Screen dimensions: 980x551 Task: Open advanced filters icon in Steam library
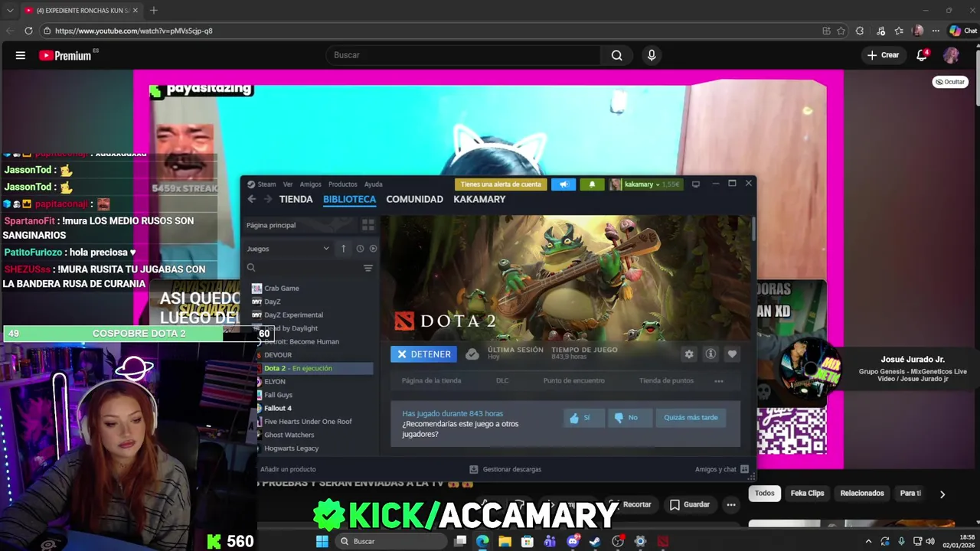[368, 268]
